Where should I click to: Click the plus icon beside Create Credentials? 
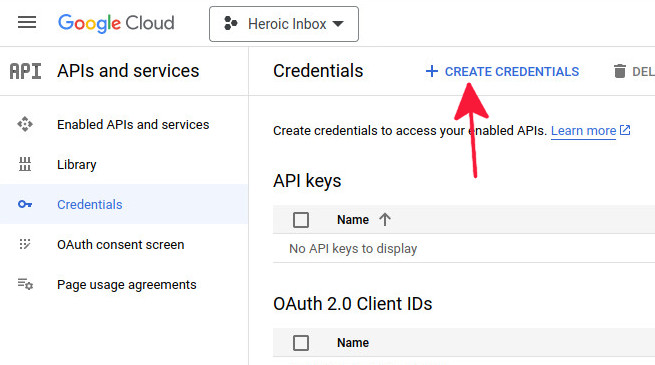click(432, 71)
